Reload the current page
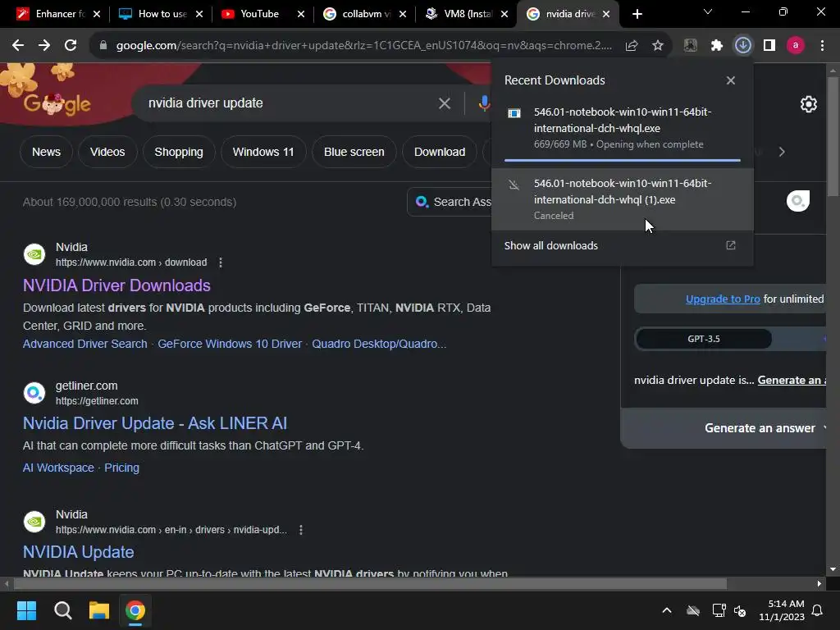Screen dimensions: 840x630 click(71, 46)
